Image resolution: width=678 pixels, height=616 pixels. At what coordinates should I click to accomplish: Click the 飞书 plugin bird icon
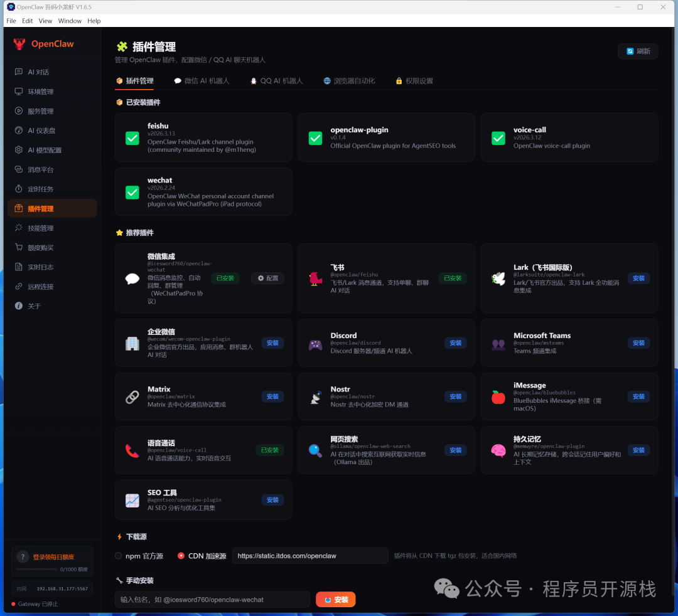(x=315, y=278)
